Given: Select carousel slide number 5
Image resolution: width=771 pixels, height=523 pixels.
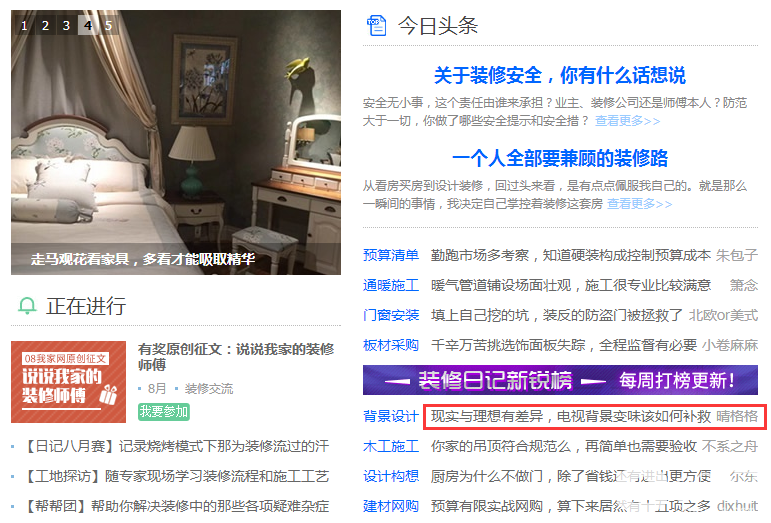Looking at the screenshot, I should 109,25.
